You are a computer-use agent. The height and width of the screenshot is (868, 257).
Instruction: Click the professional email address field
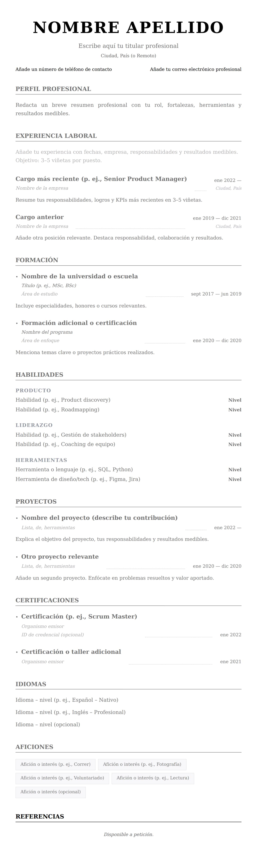195,69
